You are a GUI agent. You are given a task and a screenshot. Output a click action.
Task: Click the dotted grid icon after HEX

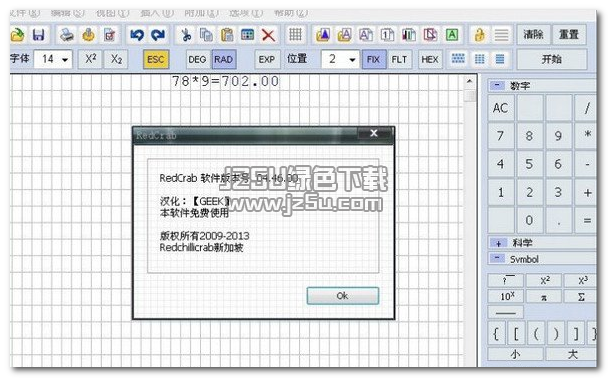coord(458,59)
